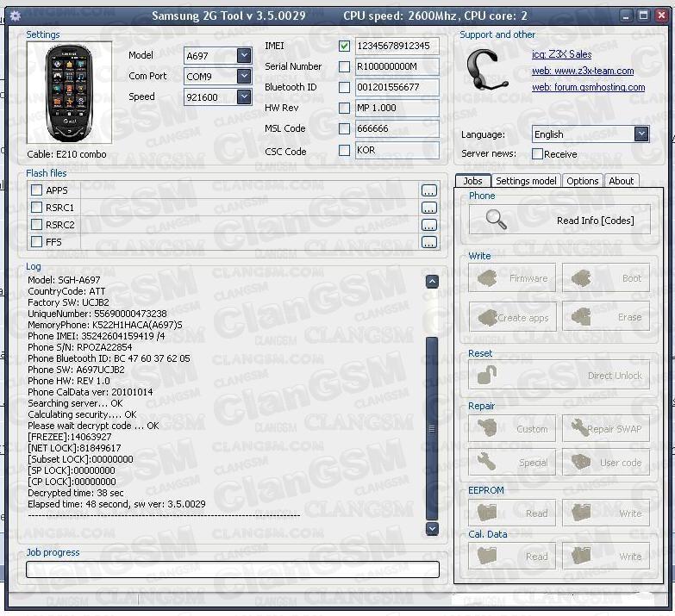Open forum.gsmhosting.com link
Viewport: 675px width, 616px height.
589,87
